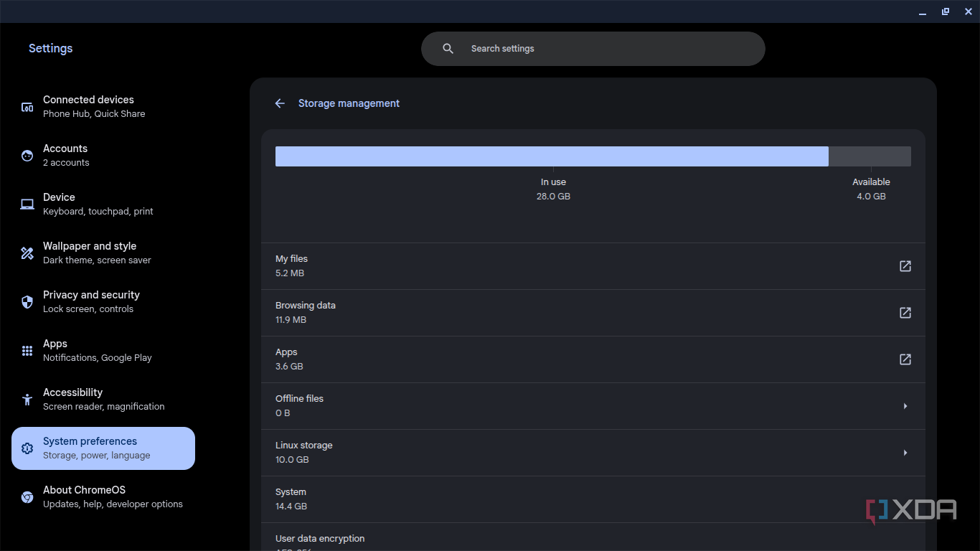The image size is (980, 551).
Task: Click the Apps grid icon in sidebar
Action: [x=27, y=351]
